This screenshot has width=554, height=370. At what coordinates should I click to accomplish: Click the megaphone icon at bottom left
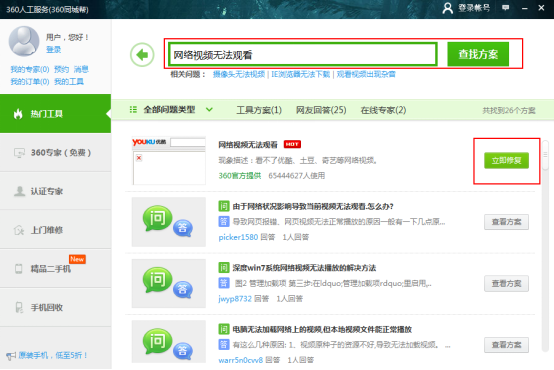tap(11, 356)
